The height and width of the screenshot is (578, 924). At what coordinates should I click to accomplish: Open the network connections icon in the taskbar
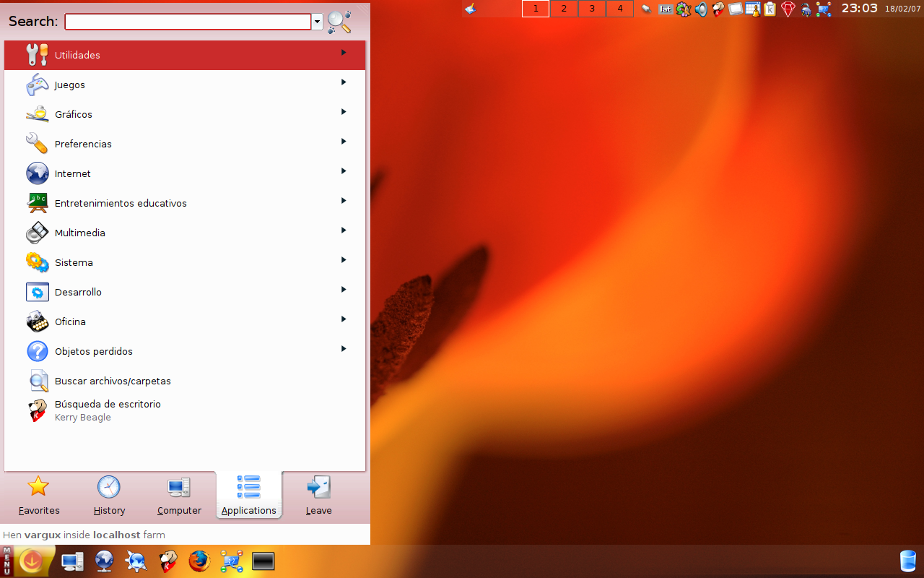click(x=232, y=561)
